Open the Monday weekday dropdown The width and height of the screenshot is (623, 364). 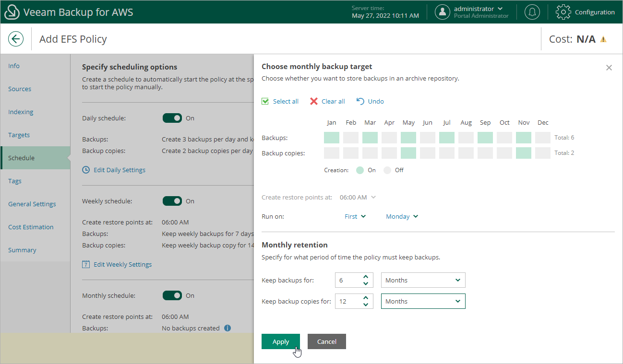[x=402, y=216]
